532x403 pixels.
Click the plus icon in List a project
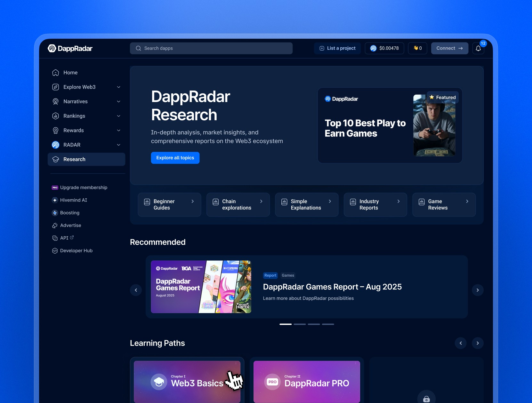322,48
